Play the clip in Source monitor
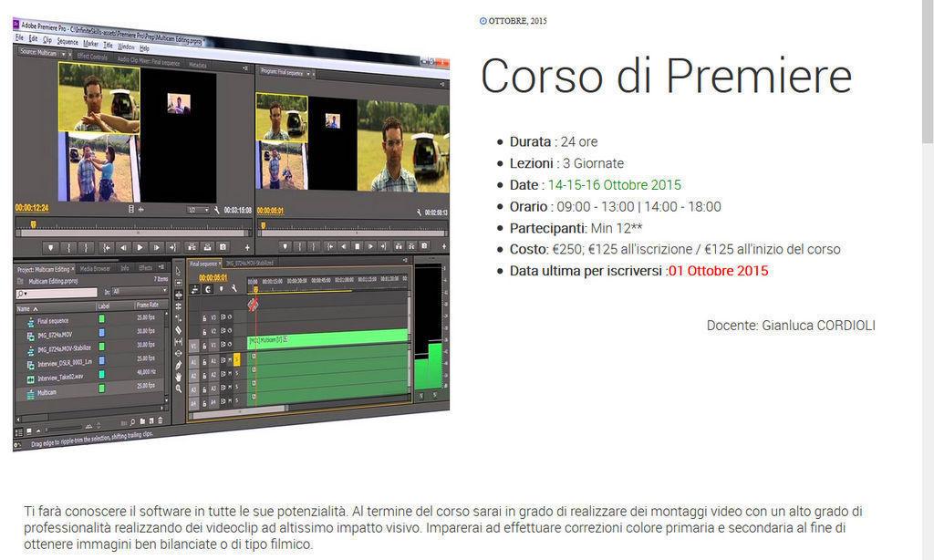The width and height of the screenshot is (934, 560). 140,247
